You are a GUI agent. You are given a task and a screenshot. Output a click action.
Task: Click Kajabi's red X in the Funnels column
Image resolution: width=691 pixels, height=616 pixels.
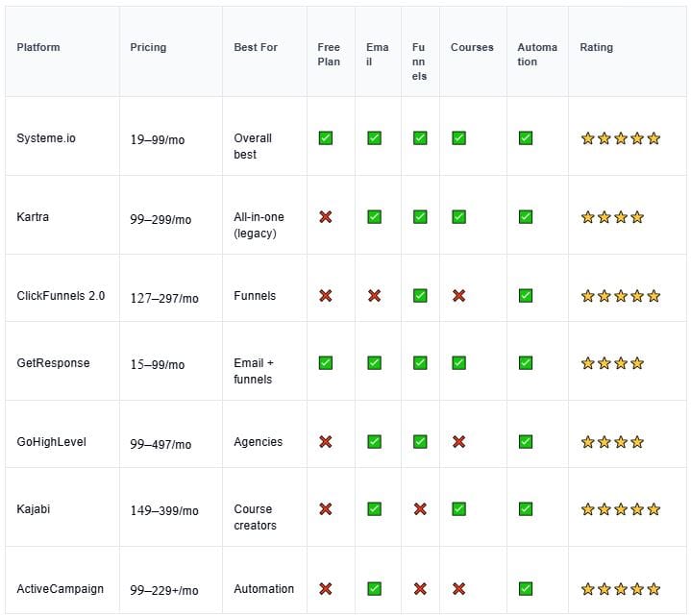pos(420,509)
